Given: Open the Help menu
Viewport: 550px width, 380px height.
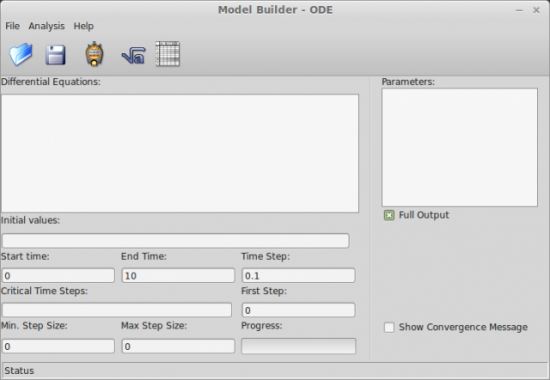Looking at the screenshot, I should pyautogui.click(x=83, y=26).
